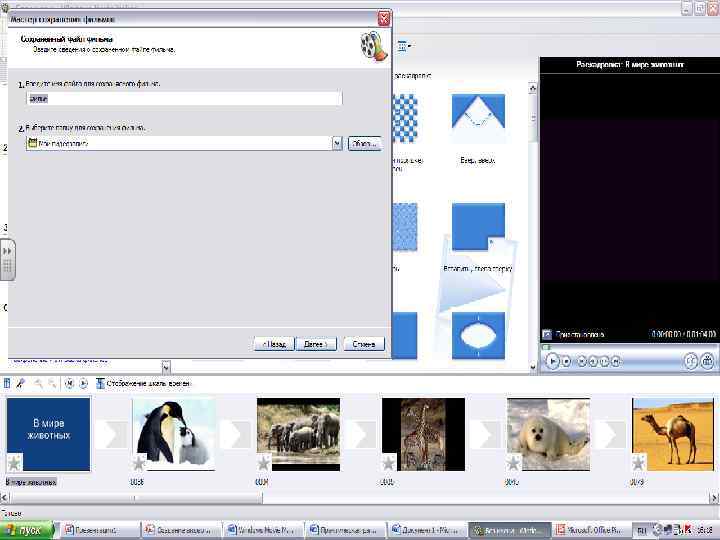Viewport: 720px width, 540px height.
Task: Click the 'Отмена' cancel button in the wizard
Action: click(x=364, y=344)
